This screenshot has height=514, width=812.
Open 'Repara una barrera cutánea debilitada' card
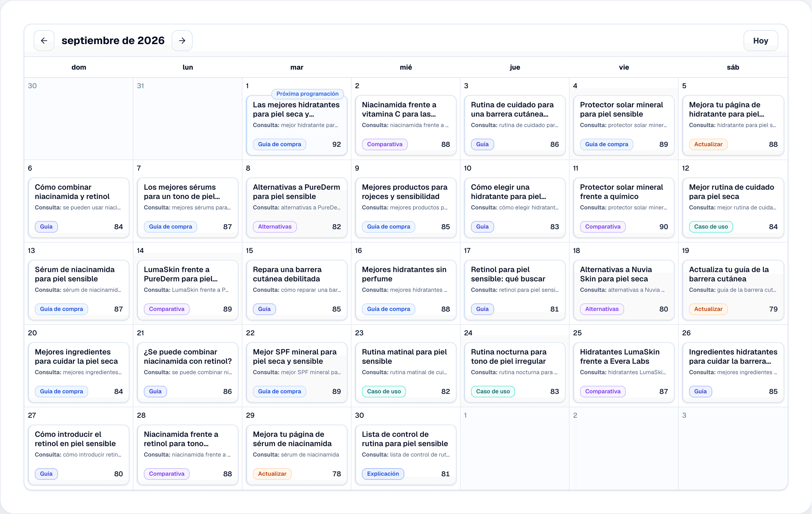297,290
